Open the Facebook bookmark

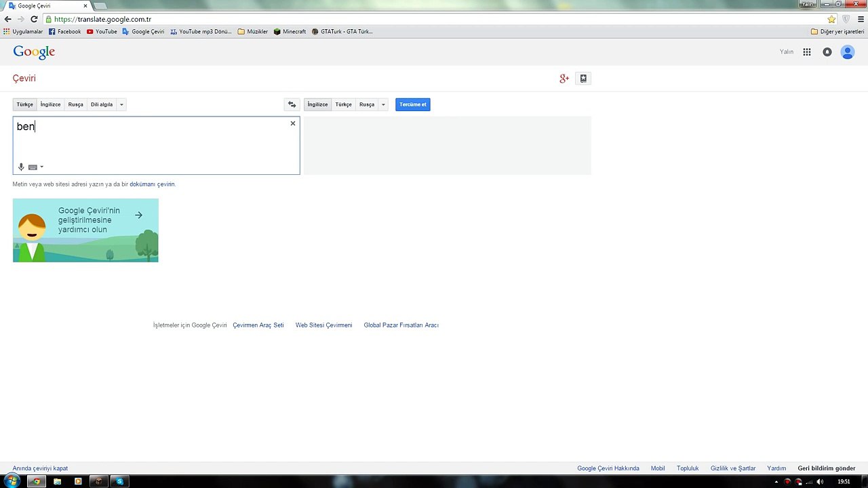(64, 32)
